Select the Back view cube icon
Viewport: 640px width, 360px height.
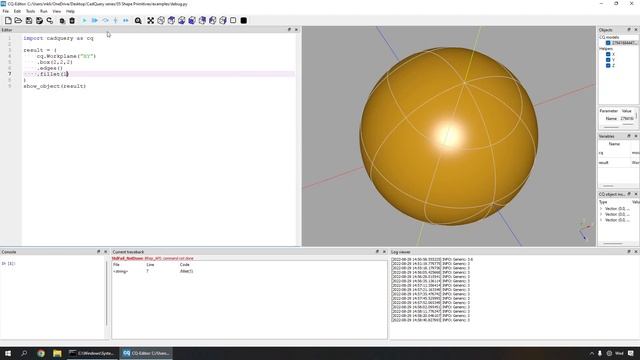coord(202,20)
